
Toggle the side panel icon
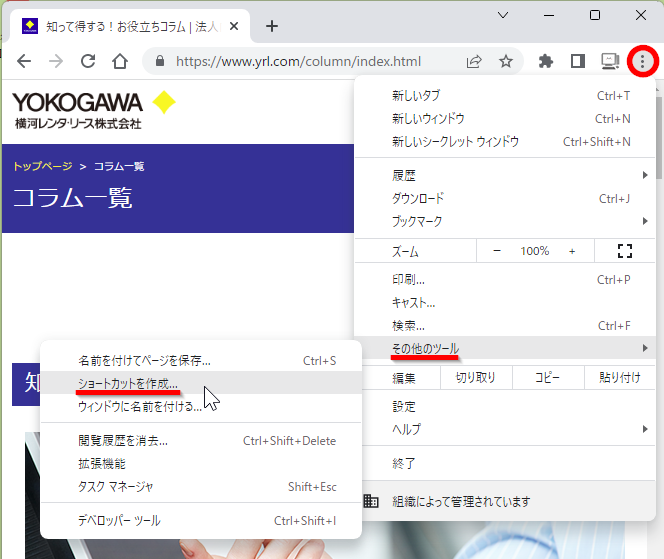[x=578, y=62]
